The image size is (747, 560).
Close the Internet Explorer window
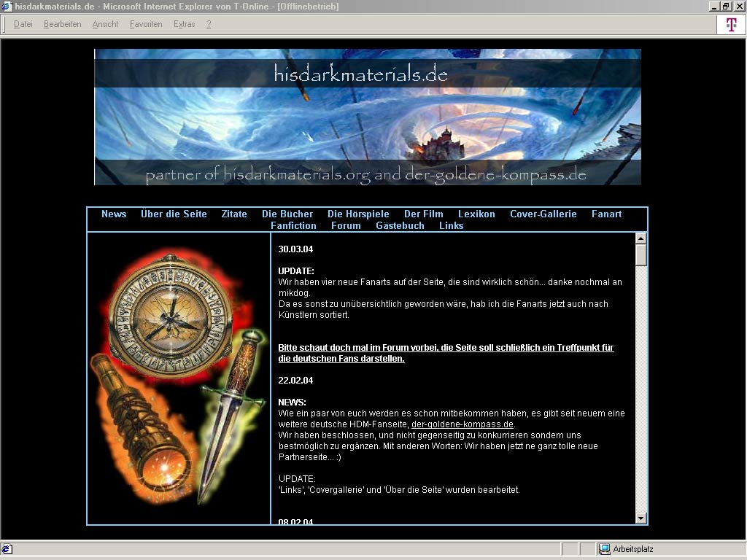click(739, 6)
